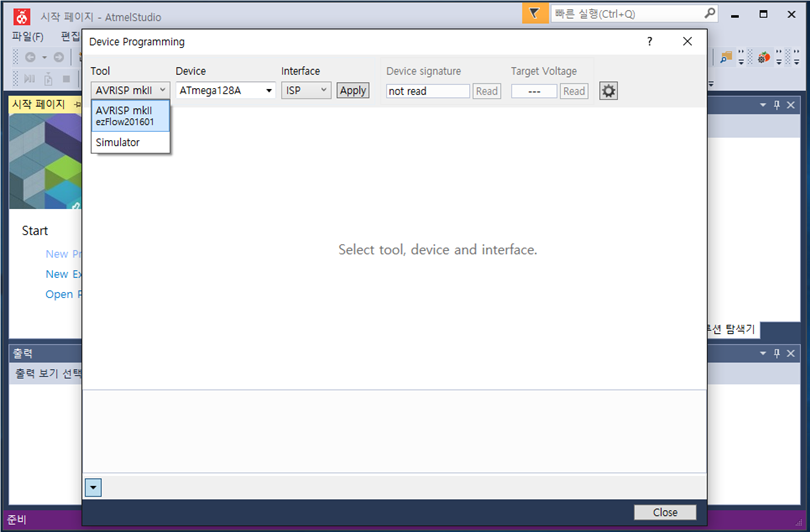The width and height of the screenshot is (810, 532).
Task: Click the 출력 보기 선택 label
Action: 48,373
